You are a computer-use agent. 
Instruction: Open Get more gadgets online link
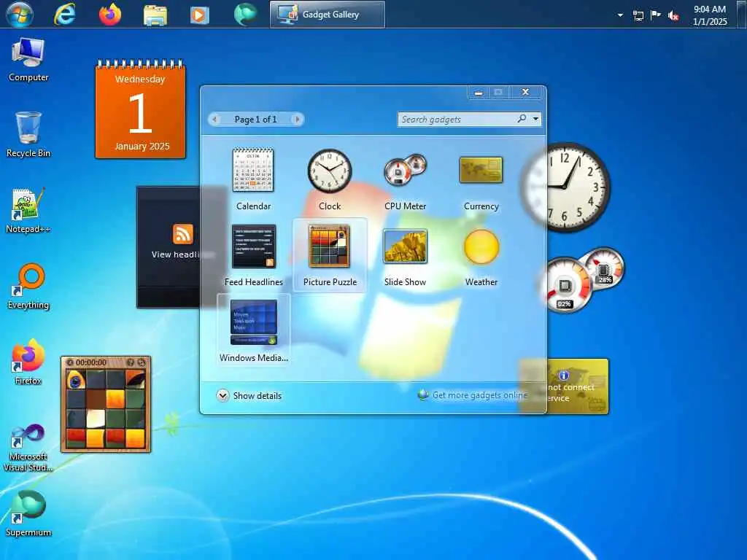[x=480, y=395]
